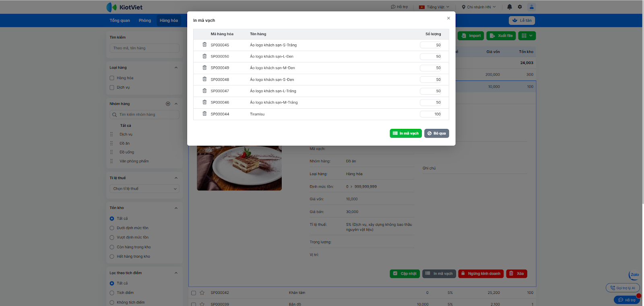This screenshot has height=306, width=644.
Task: Click the green In mã vạch button
Action: click(406, 133)
